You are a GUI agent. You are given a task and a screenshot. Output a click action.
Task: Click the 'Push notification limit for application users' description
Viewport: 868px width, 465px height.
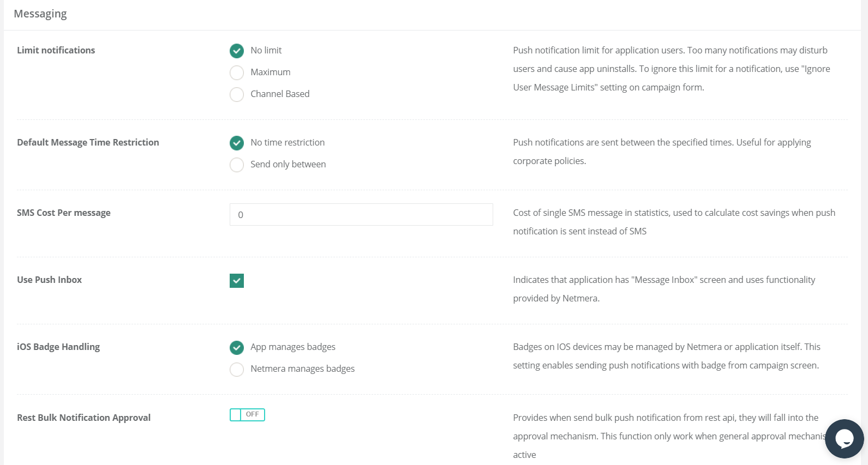click(672, 69)
